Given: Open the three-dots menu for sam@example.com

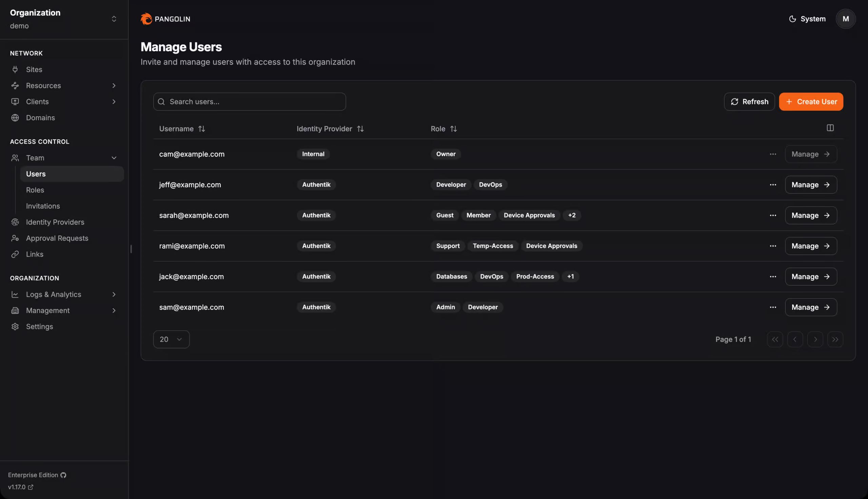Looking at the screenshot, I should [x=773, y=307].
